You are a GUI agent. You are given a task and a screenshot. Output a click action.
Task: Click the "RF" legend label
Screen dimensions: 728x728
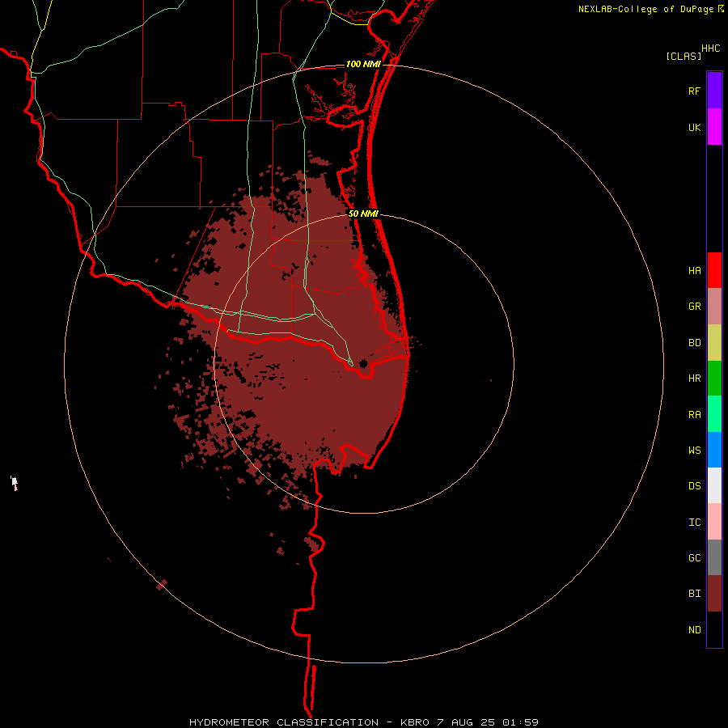coord(694,91)
